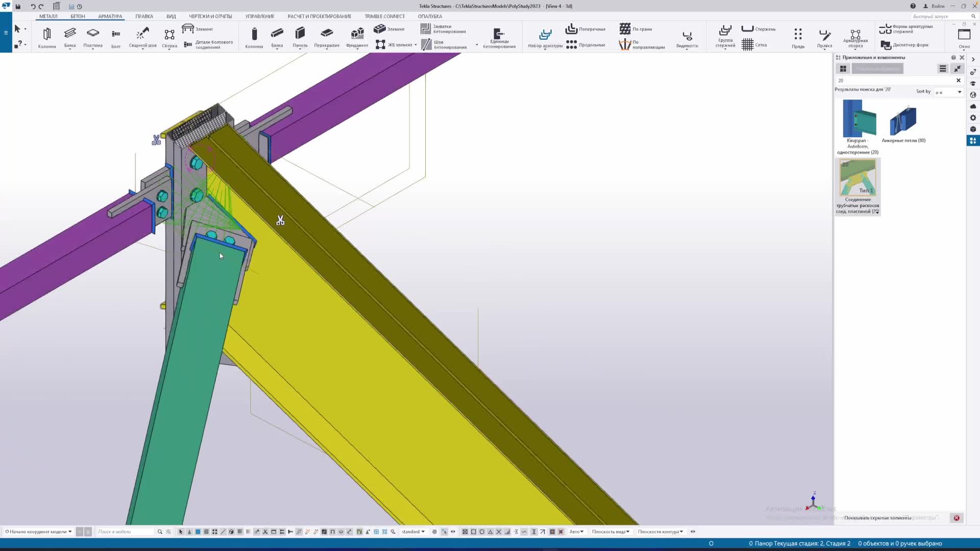980x551 pixels.
Task: Open the ОПАЛУБКА ribbon tab
Action: point(430,16)
